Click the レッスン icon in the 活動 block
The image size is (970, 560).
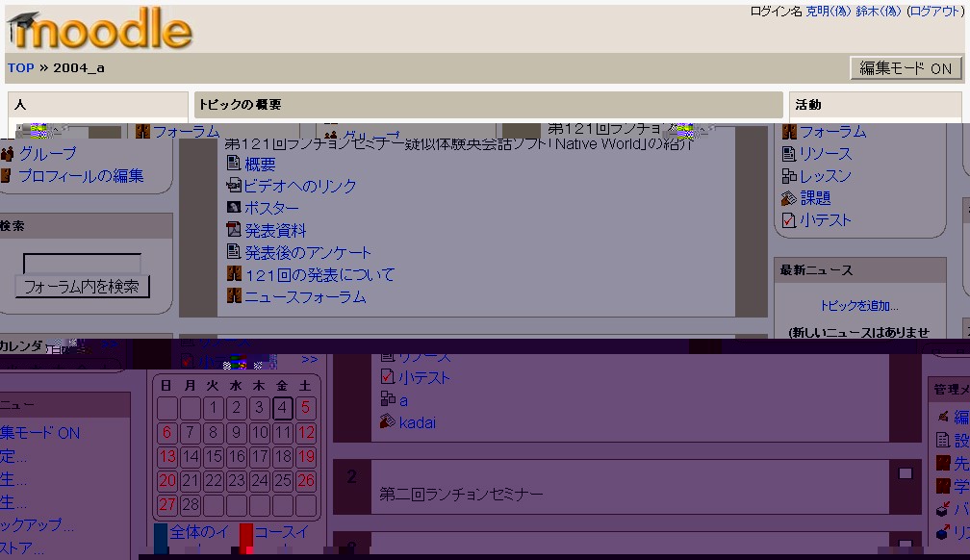[x=789, y=176]
